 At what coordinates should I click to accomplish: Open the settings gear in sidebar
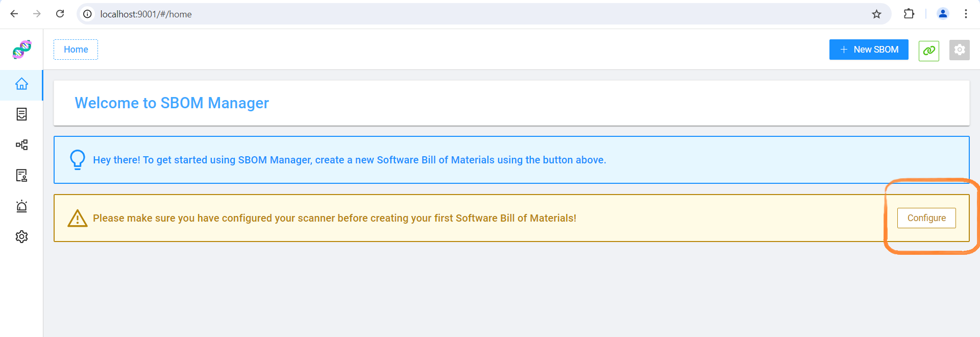(x=21, y=237)
